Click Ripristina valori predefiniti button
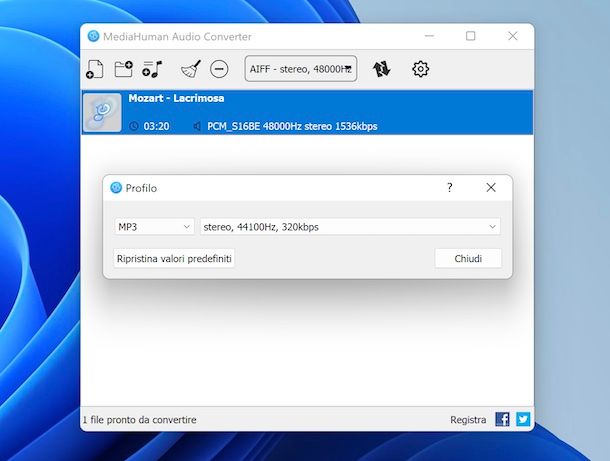The height and width of the screenshot is (461, 610). 174,259
